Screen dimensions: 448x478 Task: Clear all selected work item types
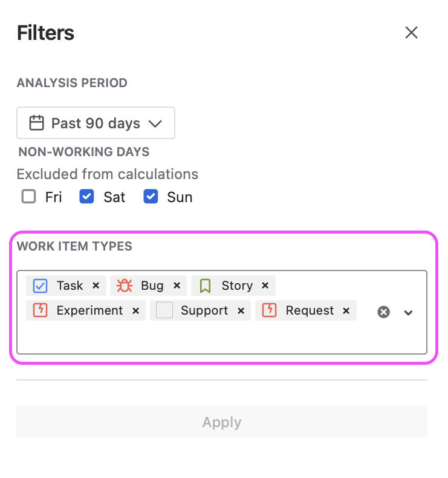pos(383,312)
